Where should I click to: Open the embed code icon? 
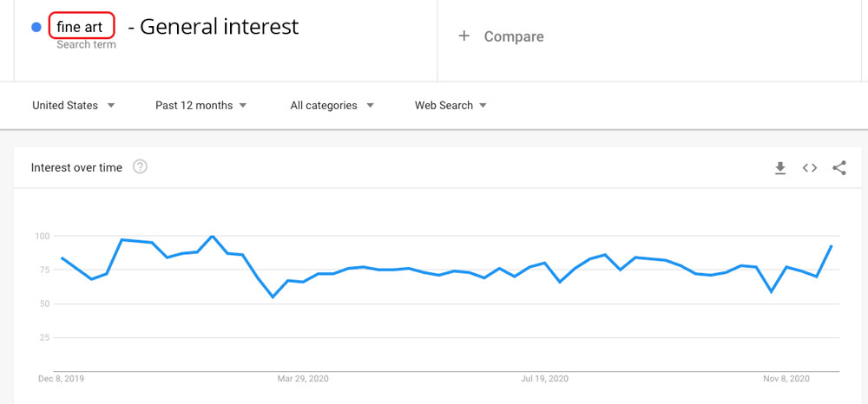coord(810,168)
